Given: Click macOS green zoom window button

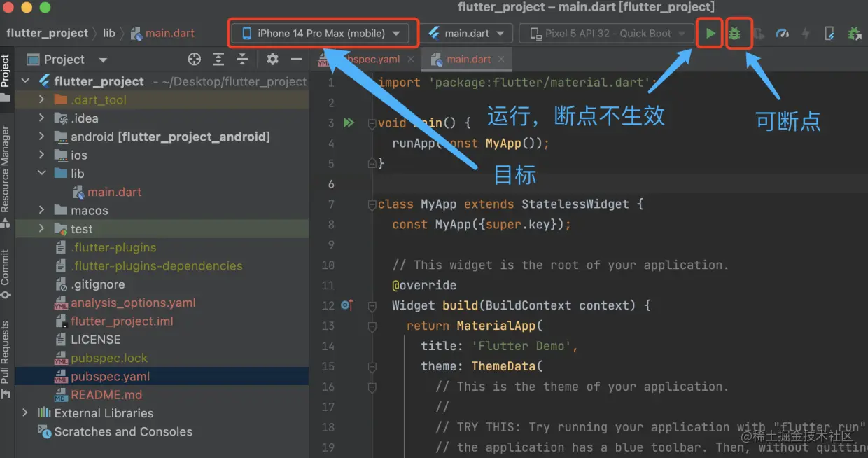Looking at the screenshot, I should [x=45, y=8].
